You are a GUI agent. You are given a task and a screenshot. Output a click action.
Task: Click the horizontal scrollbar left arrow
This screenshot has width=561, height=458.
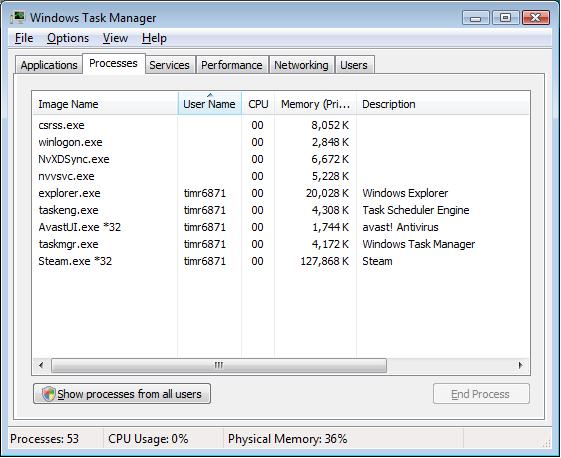41,365
